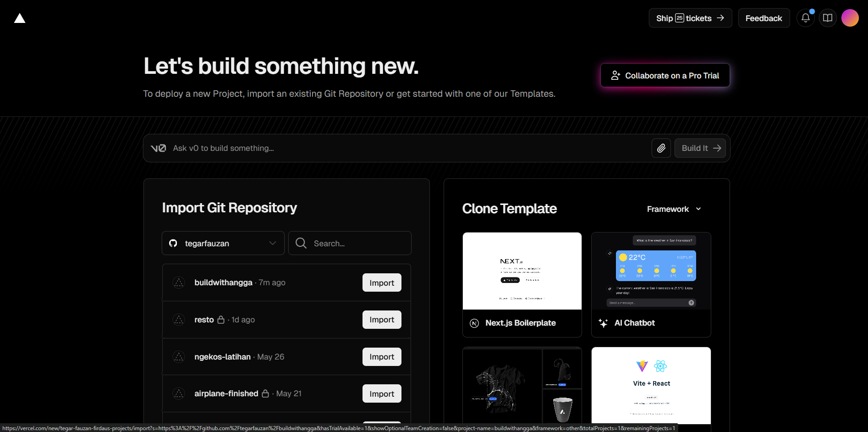Click the GitHub icon in account selector
868x432 pixels.
pyautogui.click(x=173, y=243)
